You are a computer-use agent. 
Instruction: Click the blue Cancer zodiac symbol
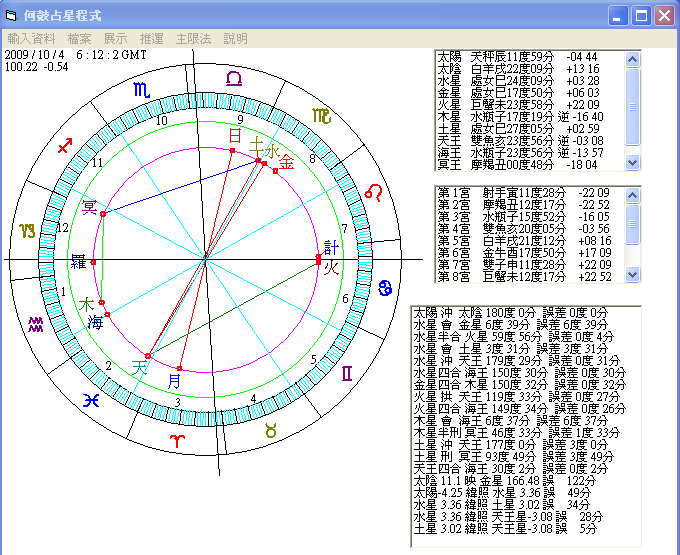(386, 288)
